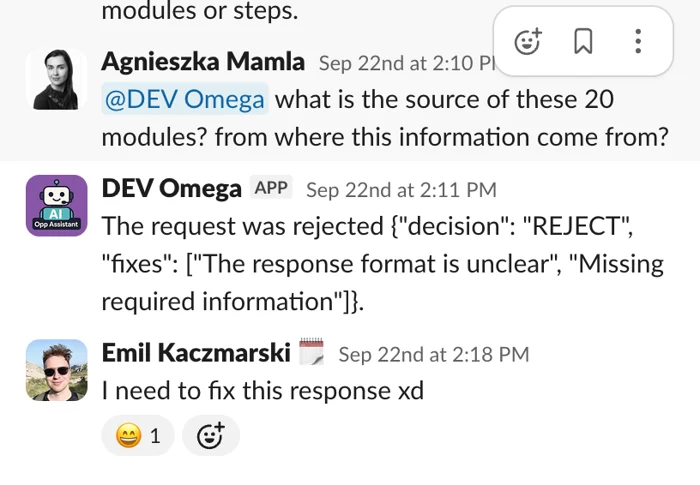The height and width of the screenshot is (485, 700).
Task: Click the DEV Omega bot avatar icon
Action: tap(54, 205)
